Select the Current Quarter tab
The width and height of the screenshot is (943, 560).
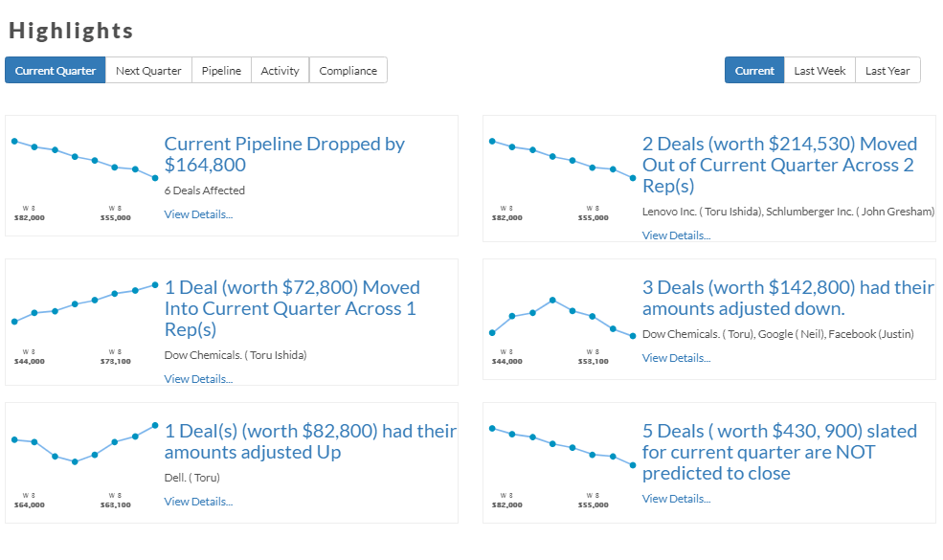(x=56, y=71)
